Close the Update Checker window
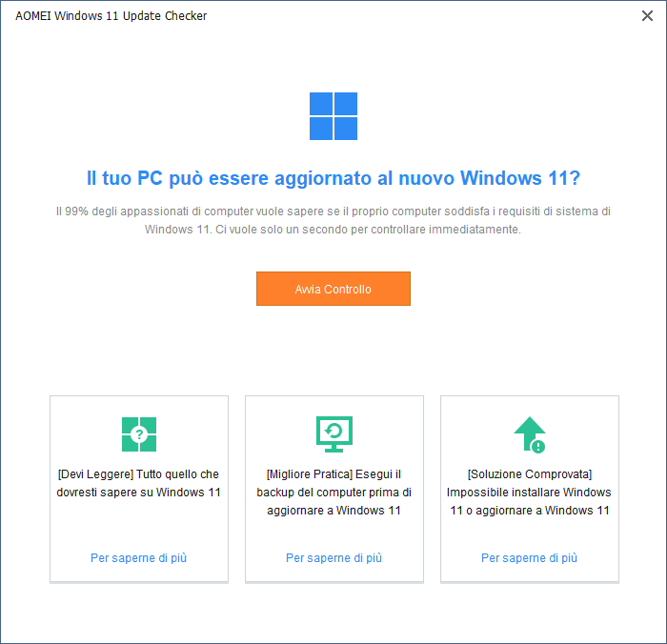Image resolution: width=667 pixels, height=644 pixels. click(647, 16)
